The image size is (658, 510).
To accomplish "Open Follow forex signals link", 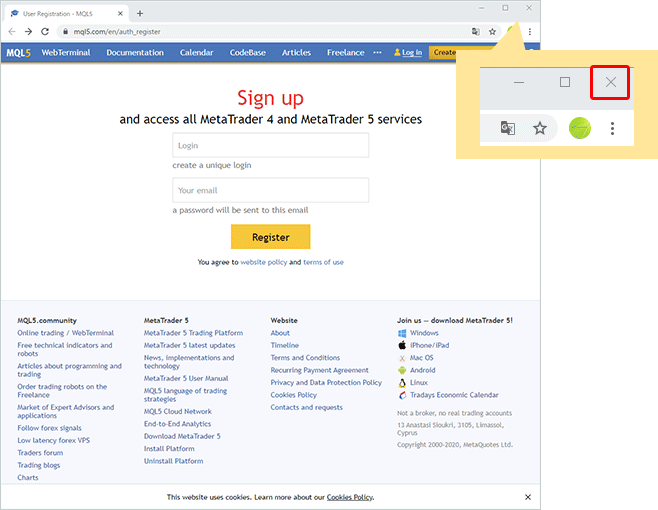I will pyautogui.click(x=50, y=428).
